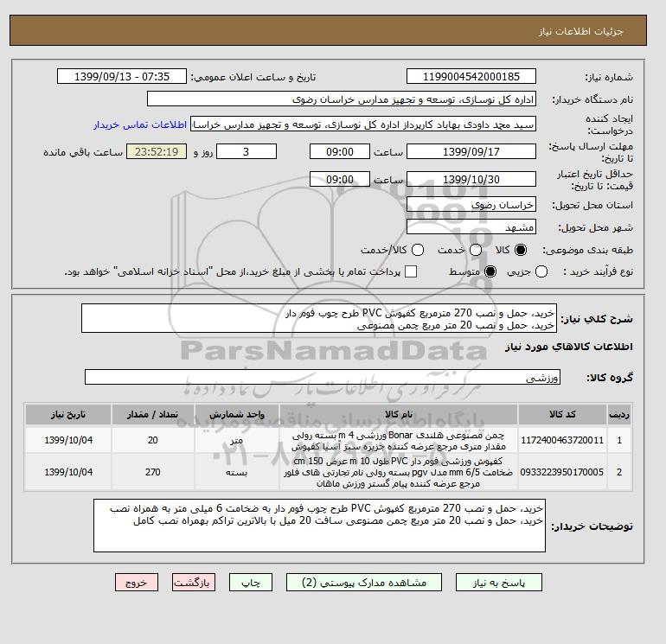666x644 pixels.
Task: Click the شماره نیاز field 1199004542000185
Action: pos(471,76)
